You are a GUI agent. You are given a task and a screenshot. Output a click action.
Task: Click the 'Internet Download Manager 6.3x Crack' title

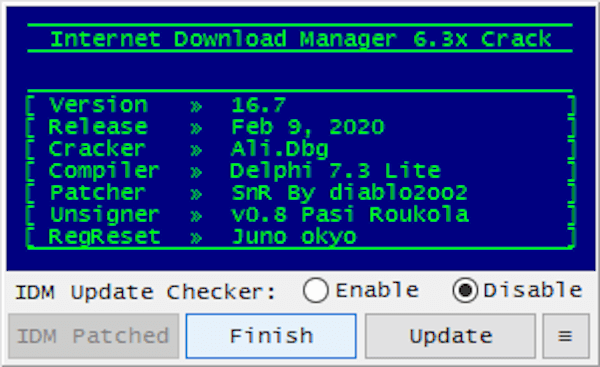click(301, 39)
